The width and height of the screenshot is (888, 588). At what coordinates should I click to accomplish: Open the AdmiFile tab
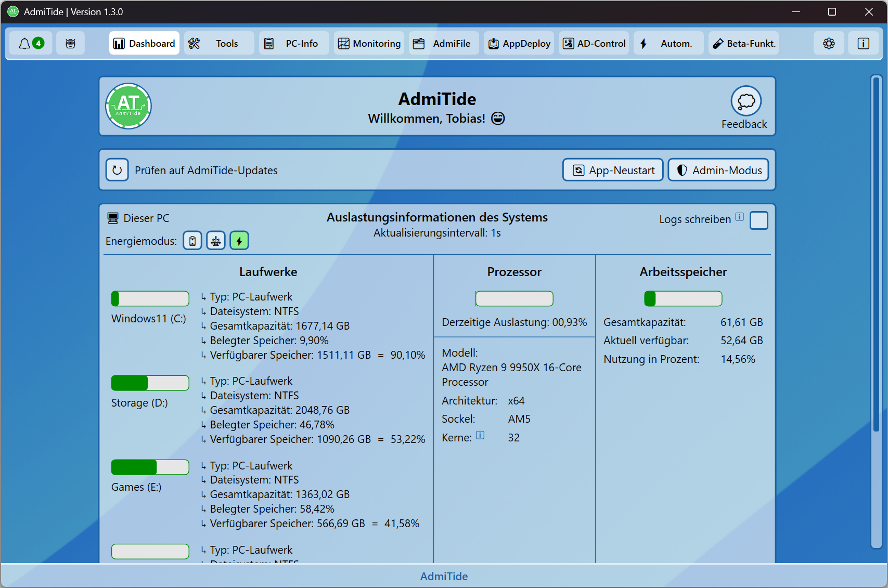444,43
